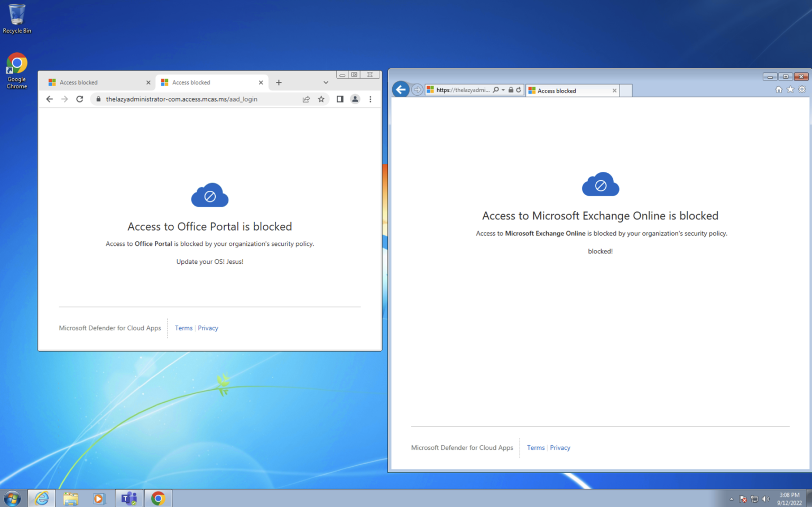812x507 pixels.
Task: Expand Chrome's tab search chevron
Action: [326, 82]
